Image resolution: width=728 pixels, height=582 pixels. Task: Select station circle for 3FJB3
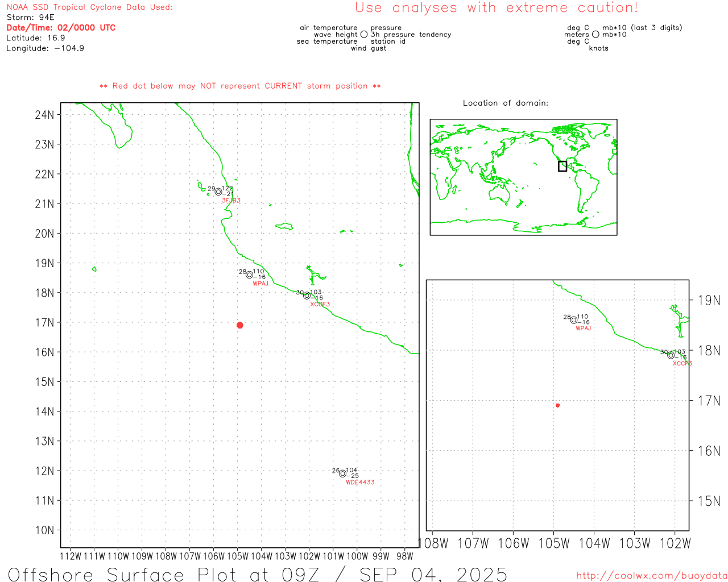[218, 192]
